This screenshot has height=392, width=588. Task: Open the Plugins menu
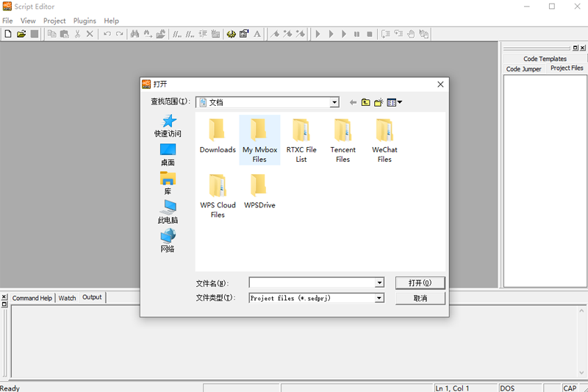[85, 21]
